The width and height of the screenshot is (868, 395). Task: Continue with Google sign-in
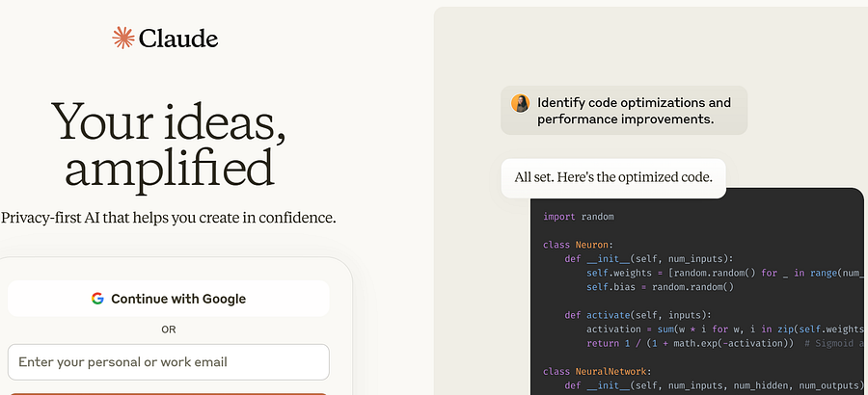point(169,299)
